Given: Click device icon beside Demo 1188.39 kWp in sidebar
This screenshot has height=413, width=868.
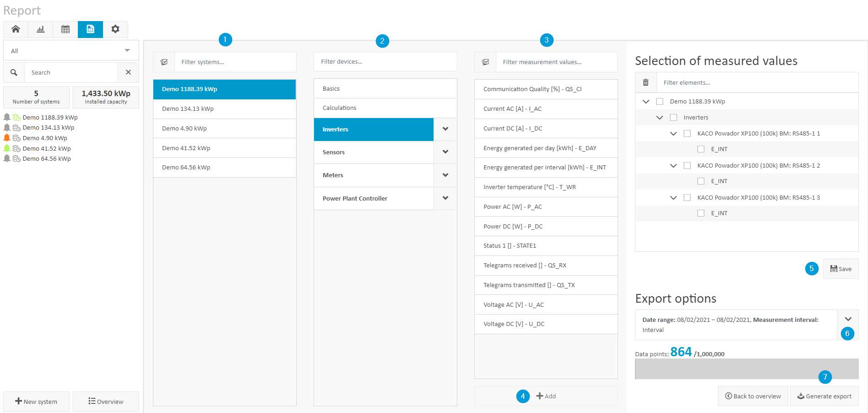Looking at the screenshot, I should (x=16, y=117).
